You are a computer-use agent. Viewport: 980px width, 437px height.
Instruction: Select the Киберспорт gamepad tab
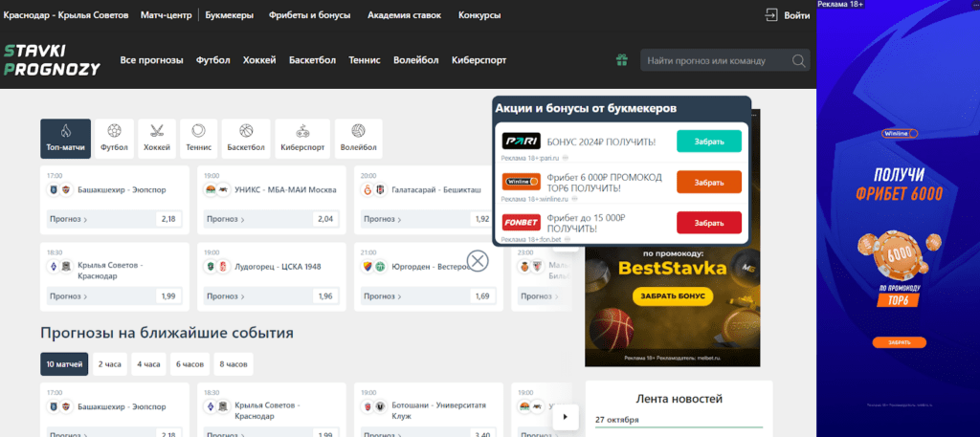pos(302,139)
